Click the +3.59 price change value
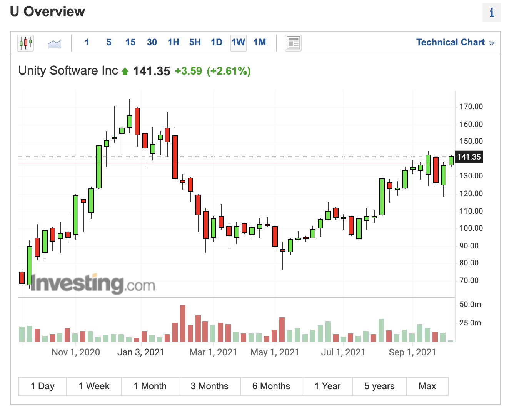The image size is (514, 420). point(188,71)
